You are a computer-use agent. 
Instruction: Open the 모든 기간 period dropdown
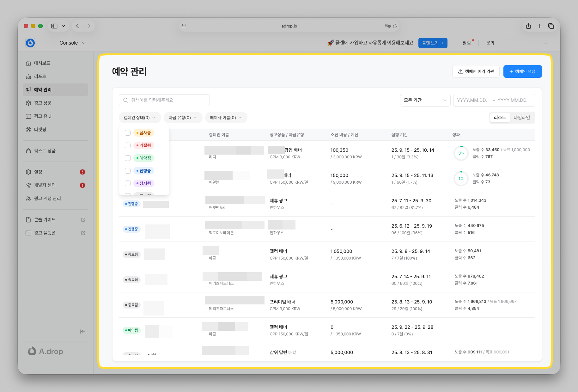pyautogui.click(x=425, y=100)
